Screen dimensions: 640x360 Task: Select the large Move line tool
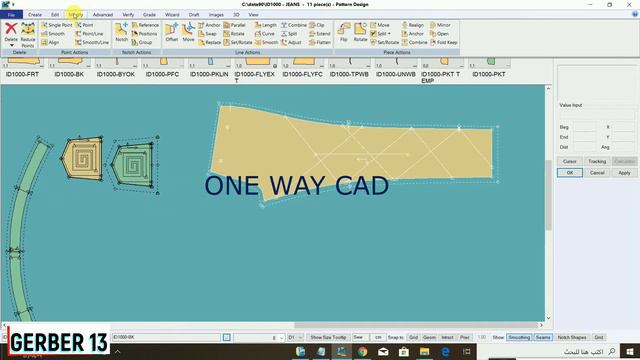[x=188, y=32]
